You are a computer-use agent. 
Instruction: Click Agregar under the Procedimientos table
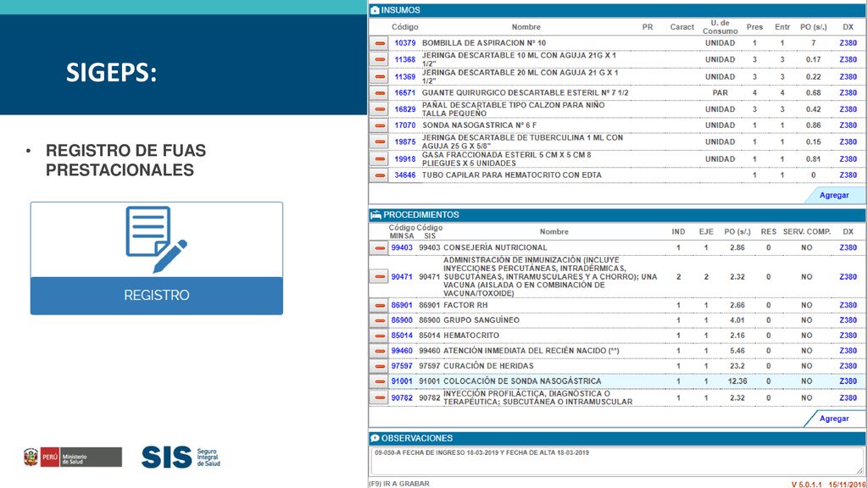[834, 419]
